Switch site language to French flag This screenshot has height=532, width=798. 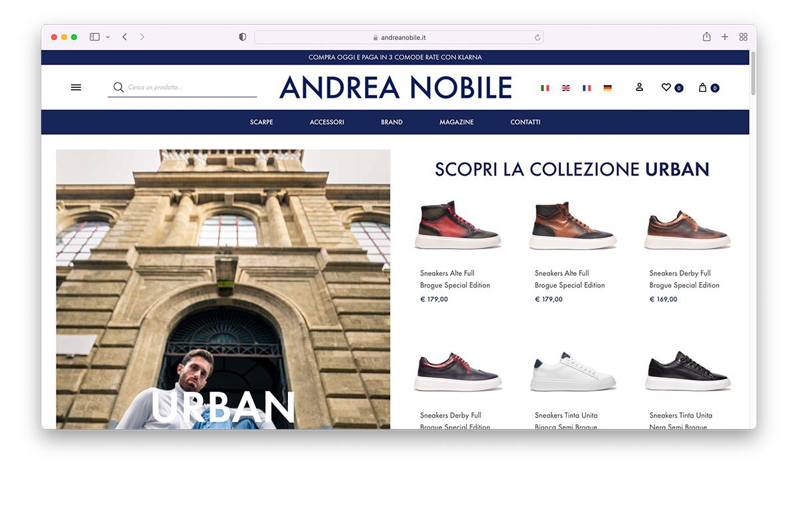pyautogui.click(x=587, y=88)
